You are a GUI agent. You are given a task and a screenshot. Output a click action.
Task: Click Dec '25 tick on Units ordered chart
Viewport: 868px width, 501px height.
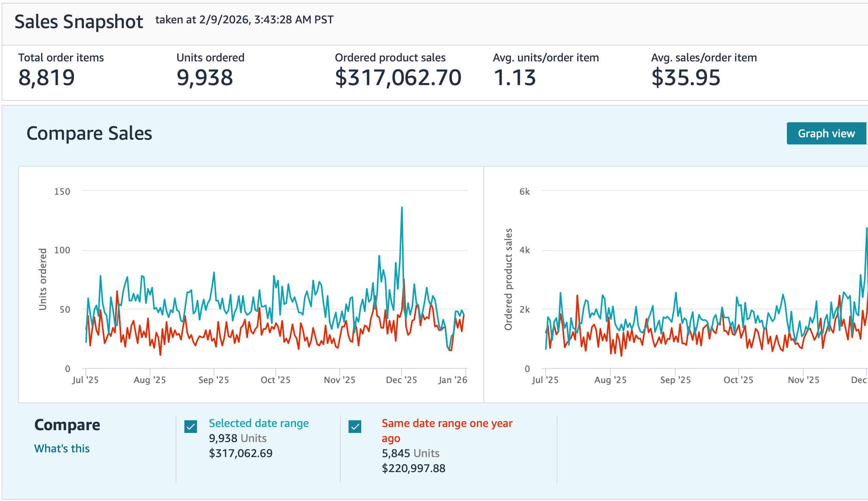point(401,380)
